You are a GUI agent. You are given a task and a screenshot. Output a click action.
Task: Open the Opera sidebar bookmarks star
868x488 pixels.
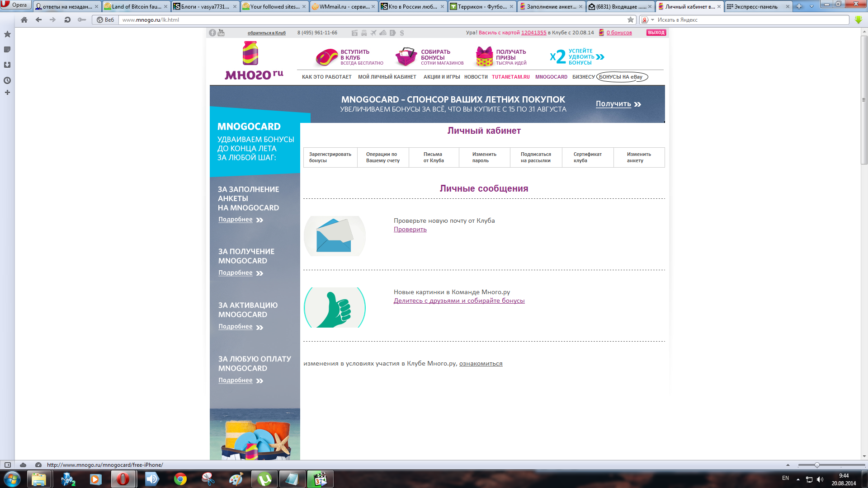coord(7,34)
